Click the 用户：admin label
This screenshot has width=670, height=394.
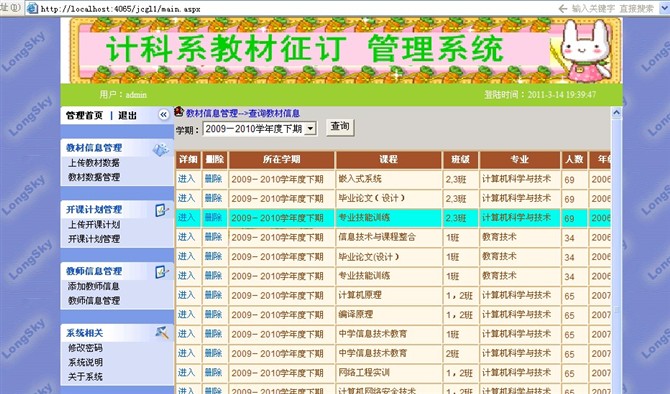(123, 95)
